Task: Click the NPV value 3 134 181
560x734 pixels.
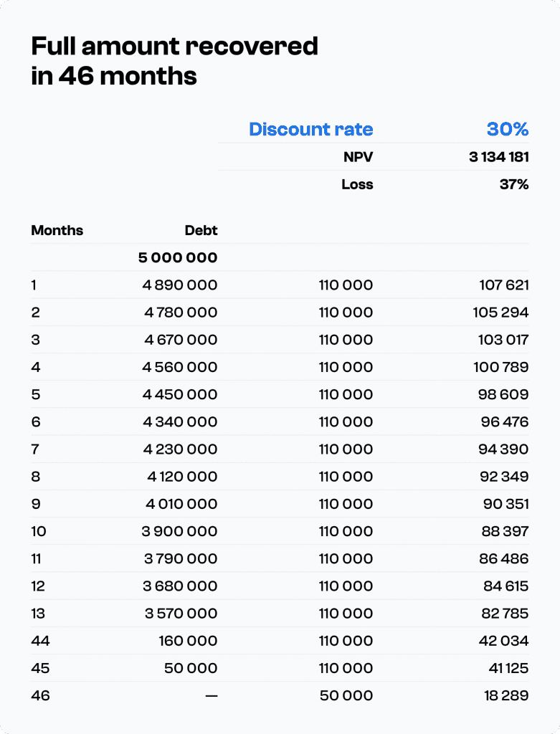Action: click(498, 157)
